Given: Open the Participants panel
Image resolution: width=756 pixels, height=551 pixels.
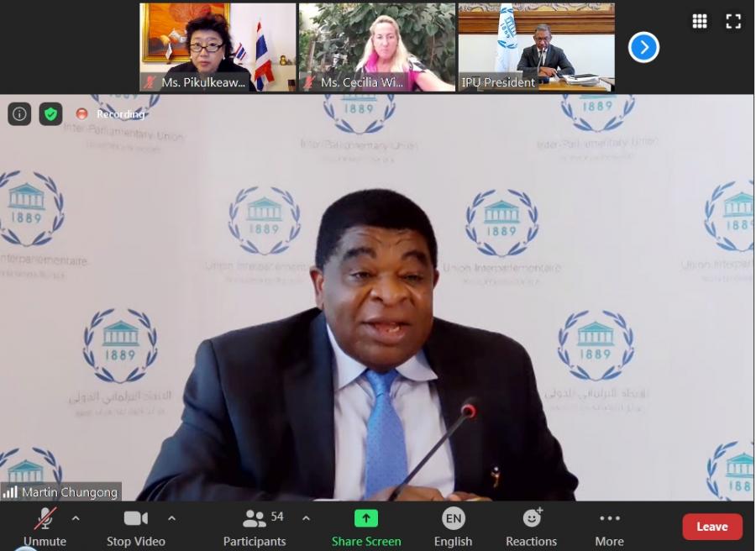Looking at the screenshot, I should 255,527.
